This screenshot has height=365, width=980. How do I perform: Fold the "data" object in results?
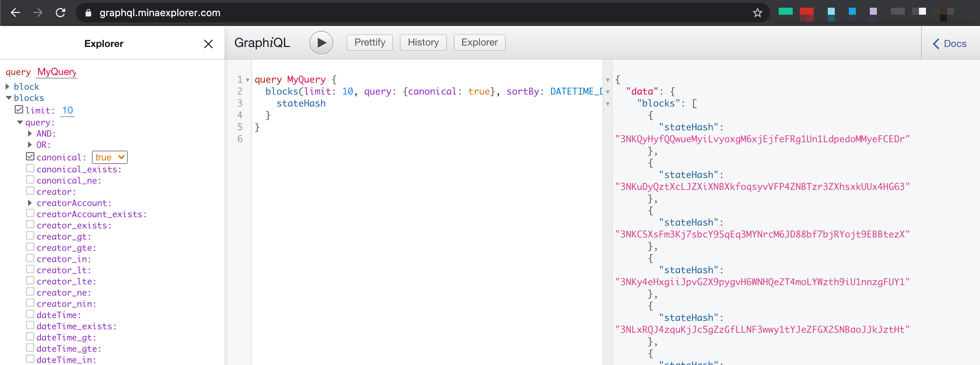coord(608,92)
